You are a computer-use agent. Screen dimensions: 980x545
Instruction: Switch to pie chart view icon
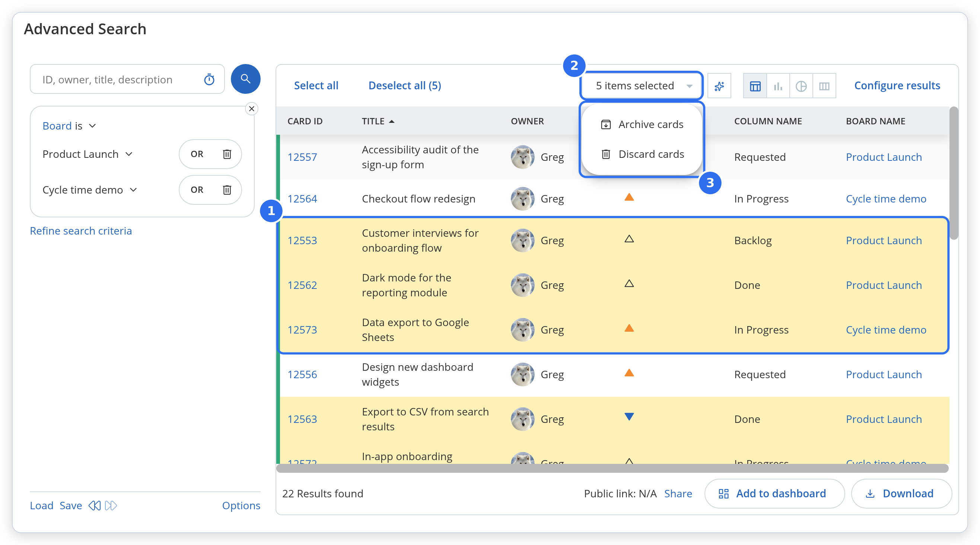click(x=801, y=86)
